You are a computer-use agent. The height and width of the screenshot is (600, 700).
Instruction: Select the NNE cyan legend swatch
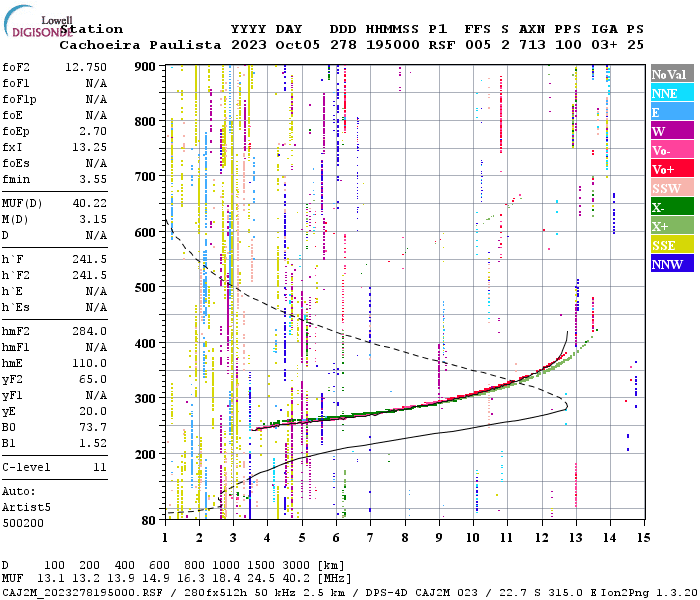tap(672, 93)
